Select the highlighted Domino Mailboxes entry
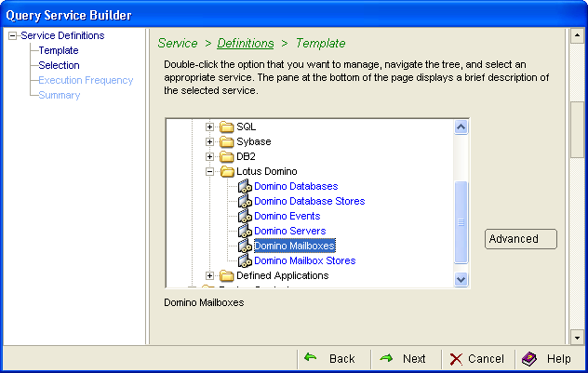This screenshot has width=588, height=373. pyautogui.click(x=295, y=246)
